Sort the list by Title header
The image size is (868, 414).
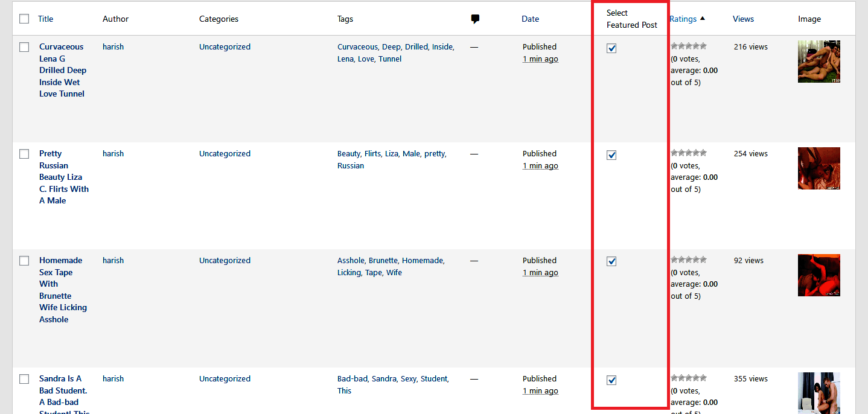point(46,19)
